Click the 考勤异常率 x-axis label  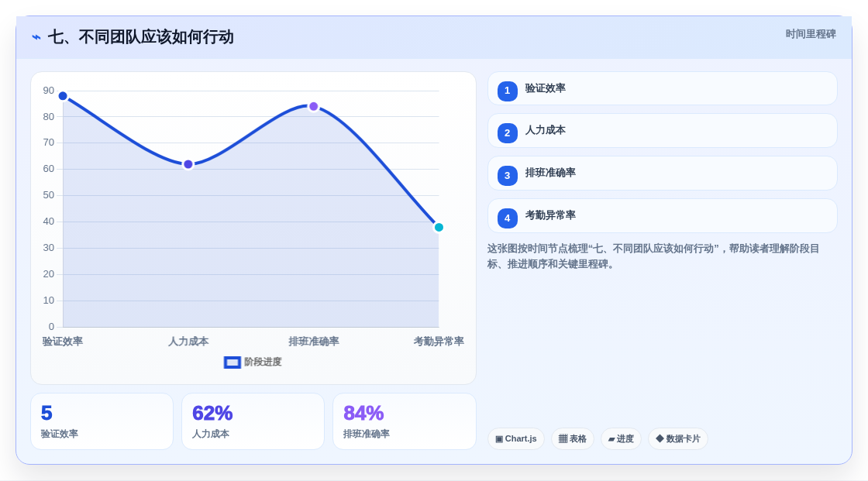point(439,342)
